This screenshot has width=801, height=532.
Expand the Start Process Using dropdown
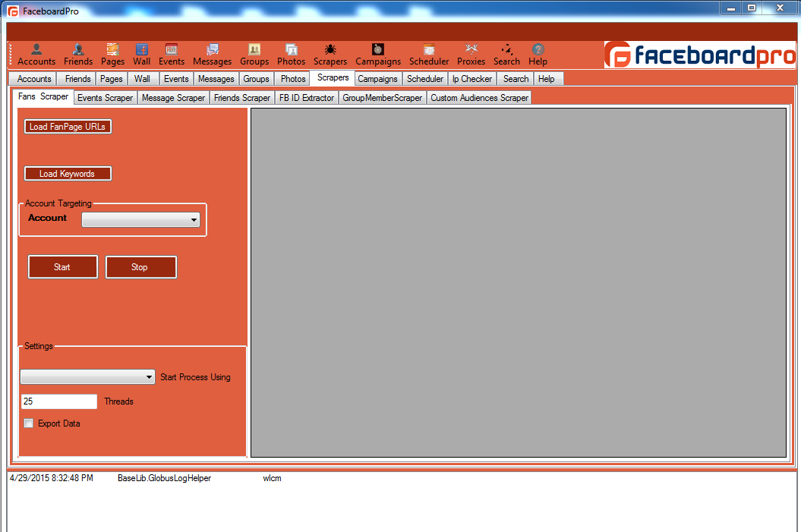pyautogui.click(x=87, y=376)
